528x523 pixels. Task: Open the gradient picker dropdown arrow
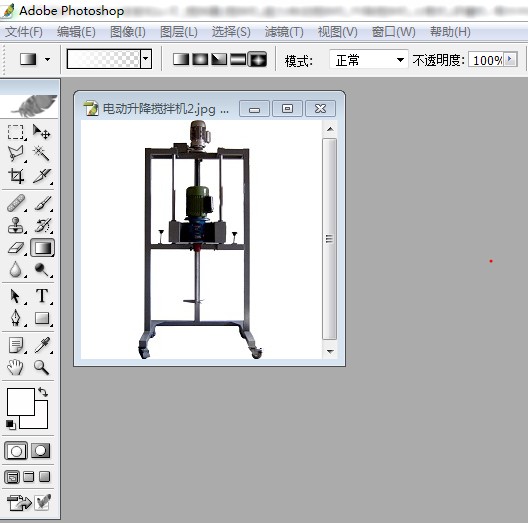click(145, 59)
